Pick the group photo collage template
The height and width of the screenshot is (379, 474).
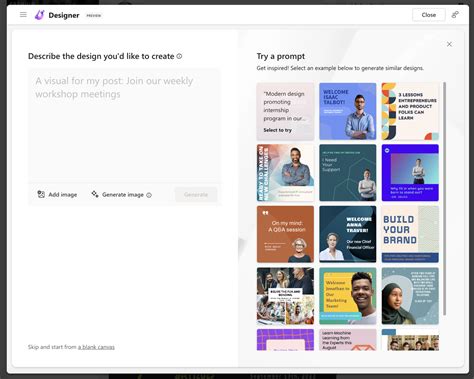pyautogui.click(x=285, y=296)
